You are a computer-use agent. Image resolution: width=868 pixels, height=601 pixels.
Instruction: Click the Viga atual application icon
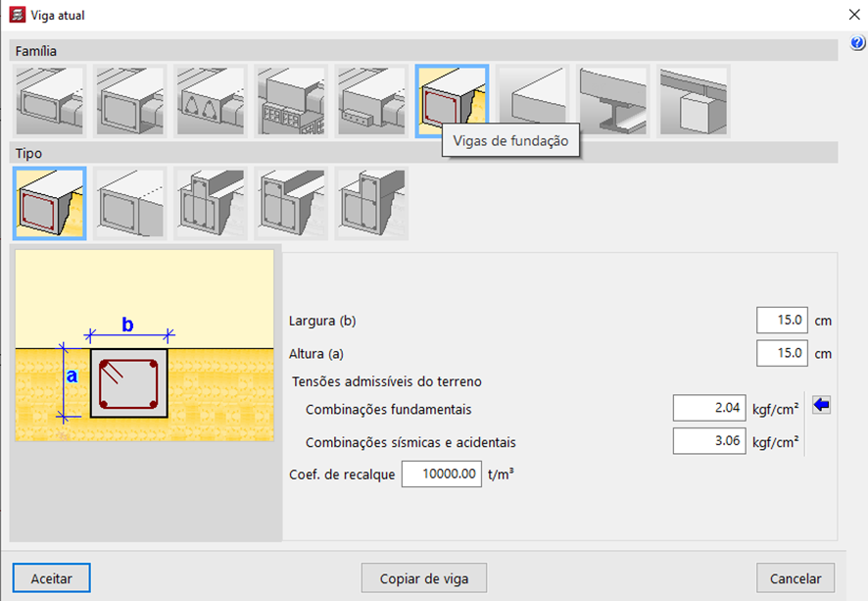point(18,15)
